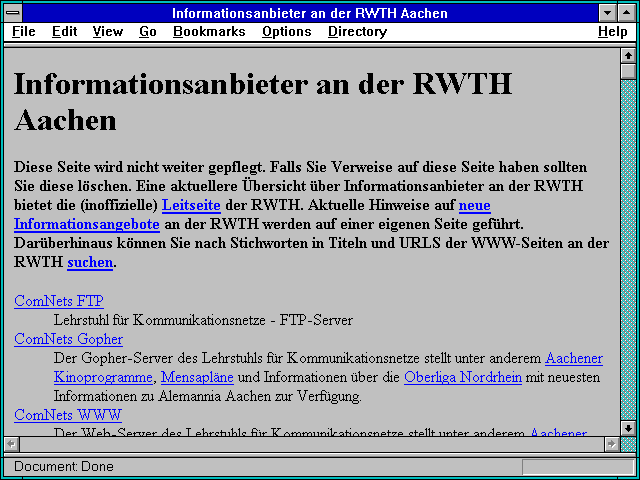Click the horizontal scrollbar right arrow
This screenshot has width=640, height=480.
(611, 444)
